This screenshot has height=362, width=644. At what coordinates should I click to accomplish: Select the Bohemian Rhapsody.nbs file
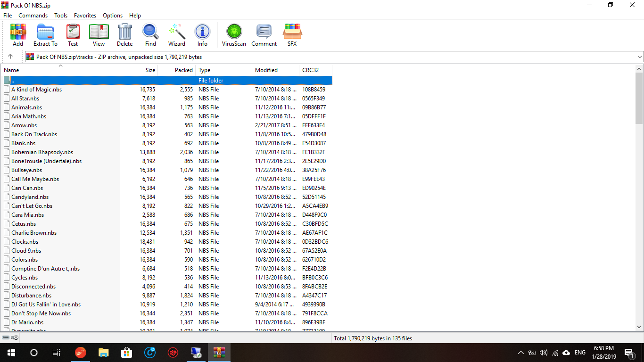(x=42, y=152)
